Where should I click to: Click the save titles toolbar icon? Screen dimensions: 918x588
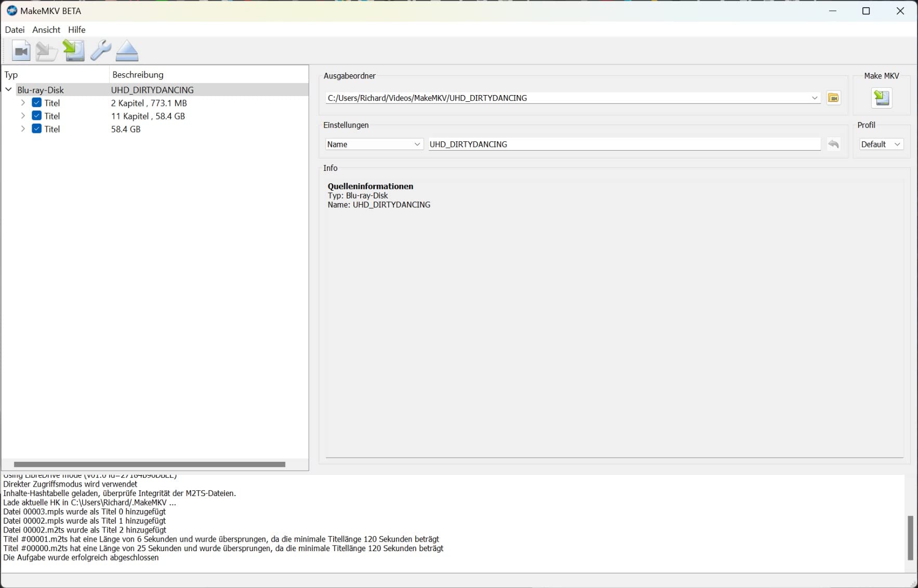[x=74, y=50]
